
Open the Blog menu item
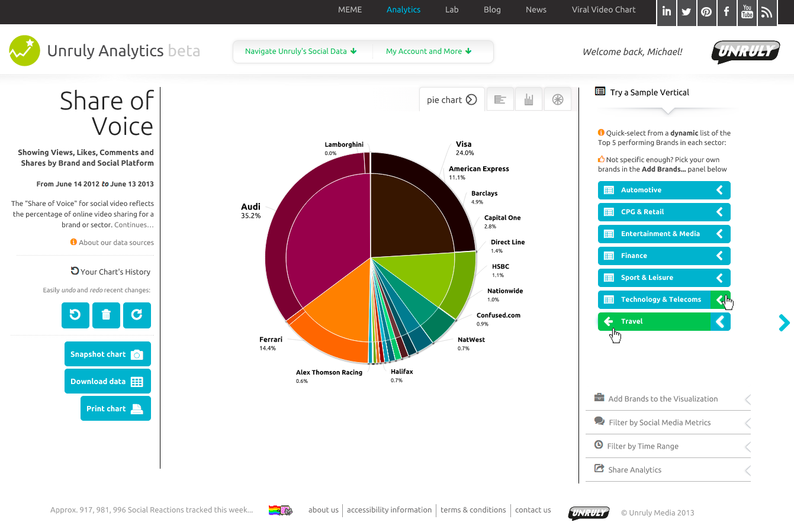point(492,9)
